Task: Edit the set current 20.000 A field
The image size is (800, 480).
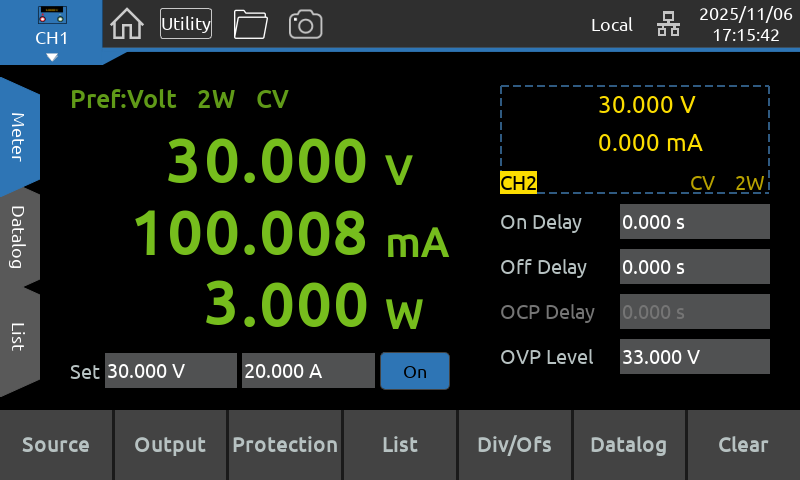Action: pos(307,371)
